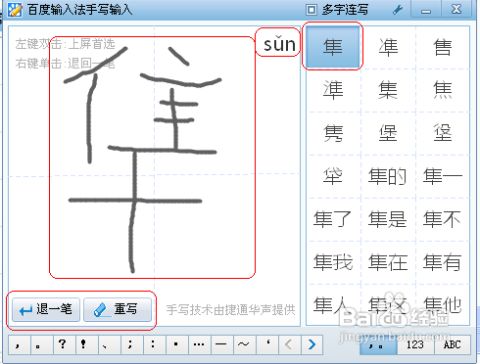480x364 pixels.
Task: Insert the exclamation mark key
Action: (x=87, y=344)
